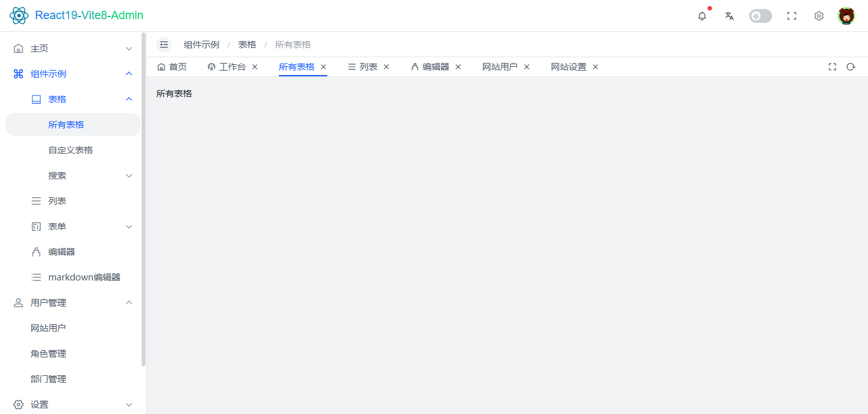The image size is (868, 414).
Task: Click the 列表 list icon in sidebar
Action: [x=36, y=201]
